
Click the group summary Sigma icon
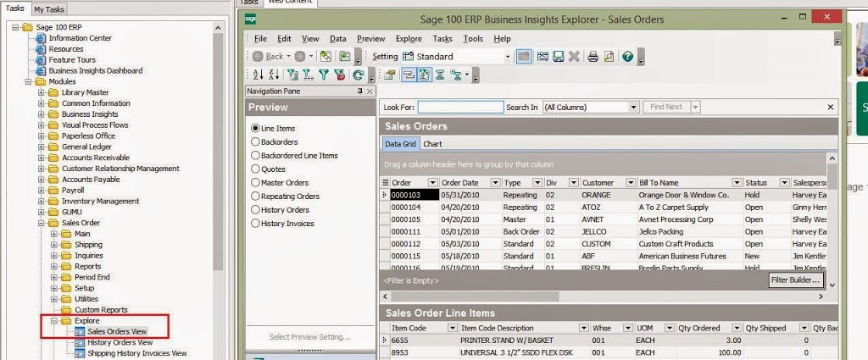(455, 75)
